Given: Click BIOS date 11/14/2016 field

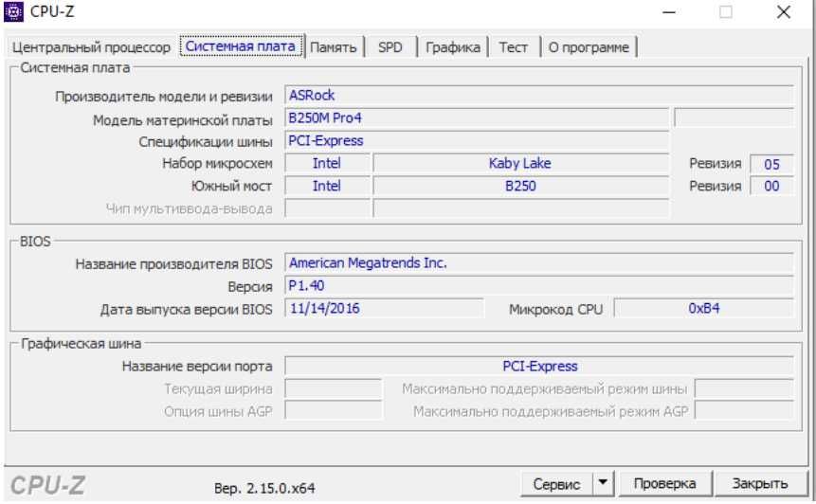Looking at the screenshot, I should pos(384,309).
